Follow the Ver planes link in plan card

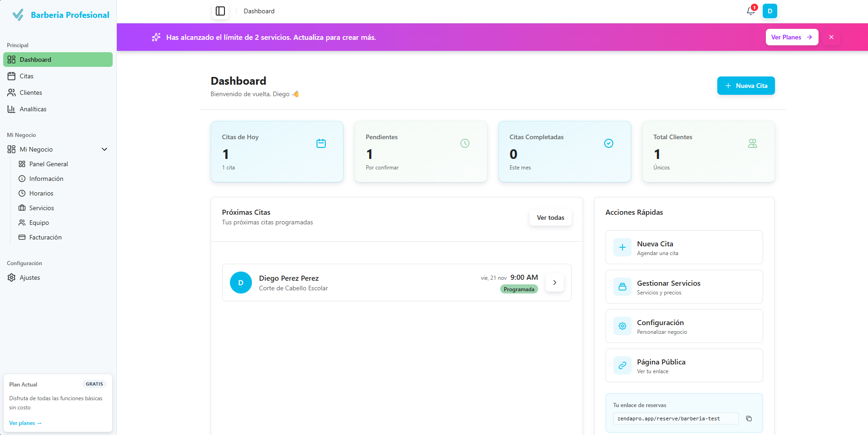25,423
